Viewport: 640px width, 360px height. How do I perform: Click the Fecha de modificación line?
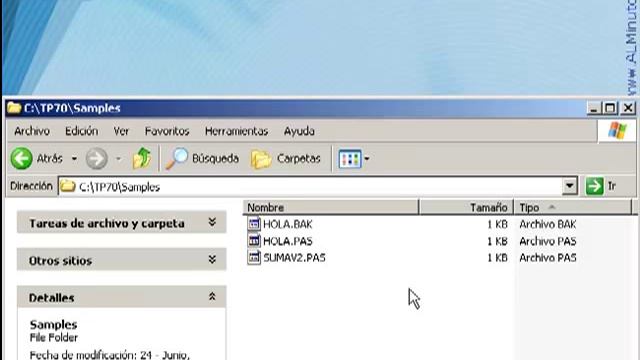109,355
